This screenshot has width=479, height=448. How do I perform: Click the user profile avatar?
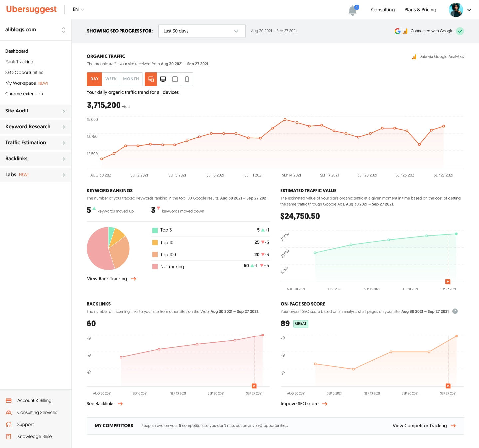456,10
